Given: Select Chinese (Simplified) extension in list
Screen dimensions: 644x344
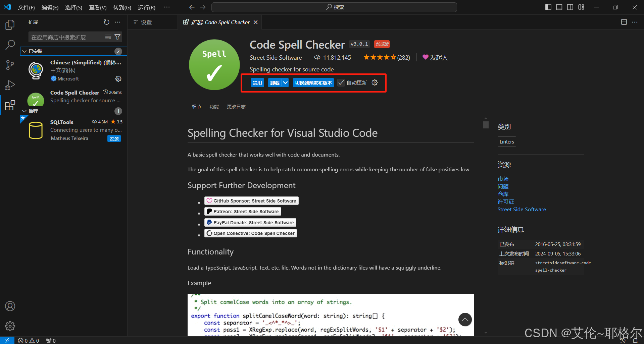Looking at the screenshot, I should 73,71.
